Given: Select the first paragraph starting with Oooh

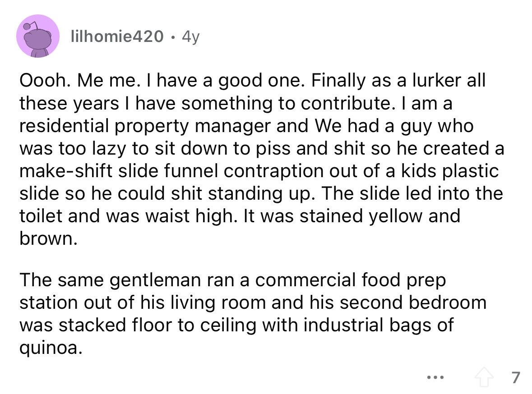Looking at the screenshot, I should pyautogui.click(x=262, y=160).
